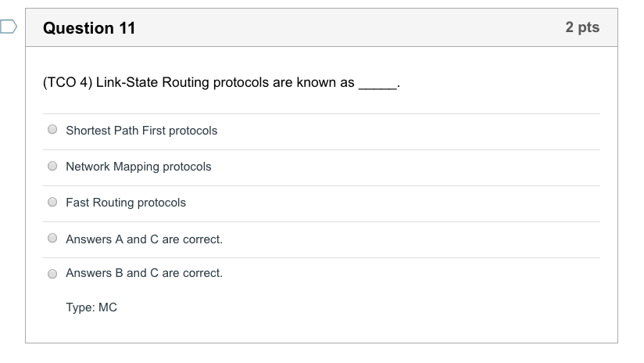Click the 'Network Mapping protocols' answer label
644x363 pixels.
point(138,167)
